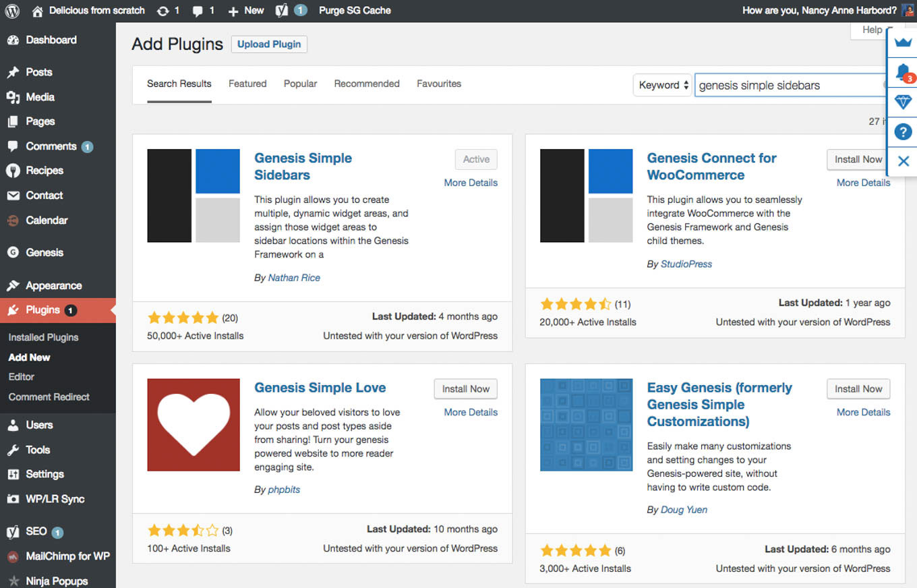
Task: Install the Genesis Simple Love plugin
Action: coord(466,389)
